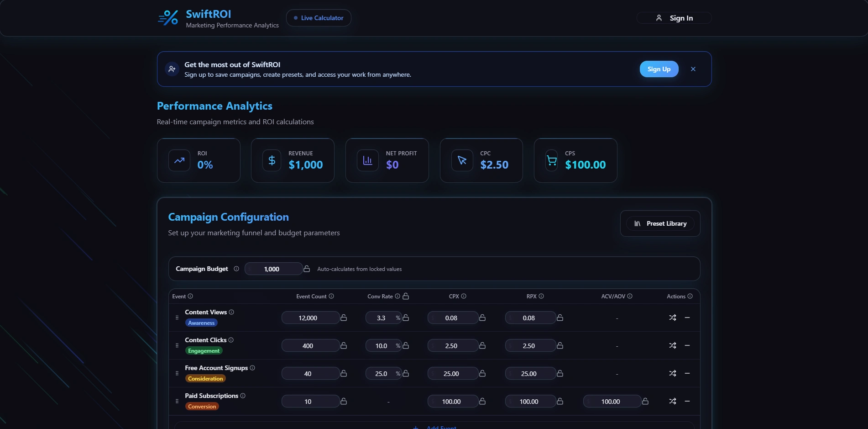Click the ROI trend arrow icon

click(179, 160)
